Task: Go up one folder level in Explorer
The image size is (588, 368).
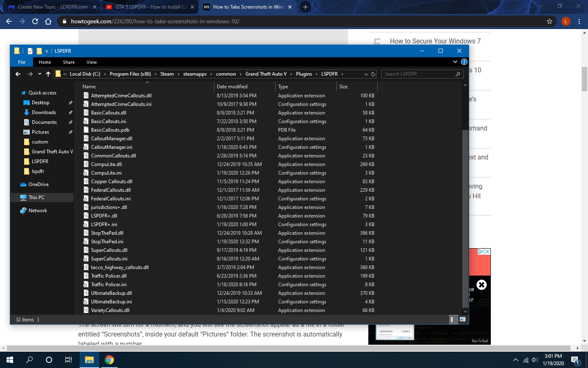Action: (x=48, y=74)
